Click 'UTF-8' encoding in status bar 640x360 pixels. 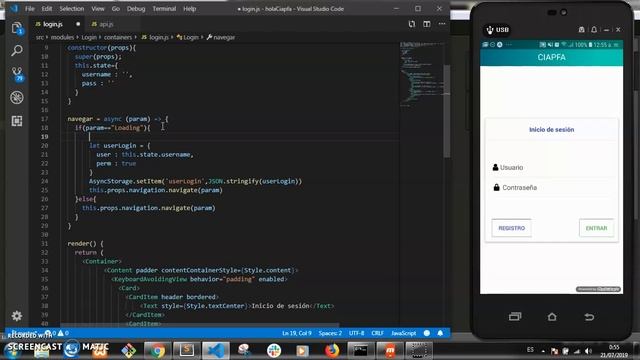coord(356,333)
